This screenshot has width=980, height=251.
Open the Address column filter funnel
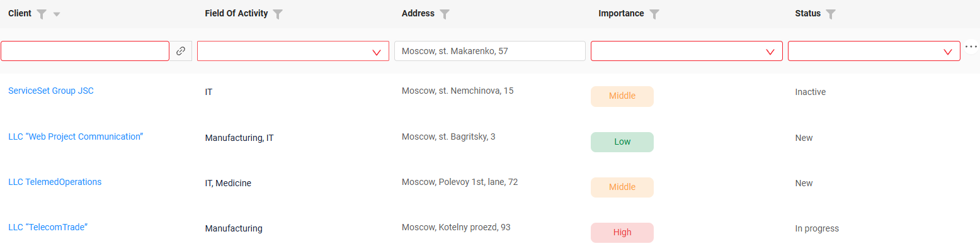(445, 14)
